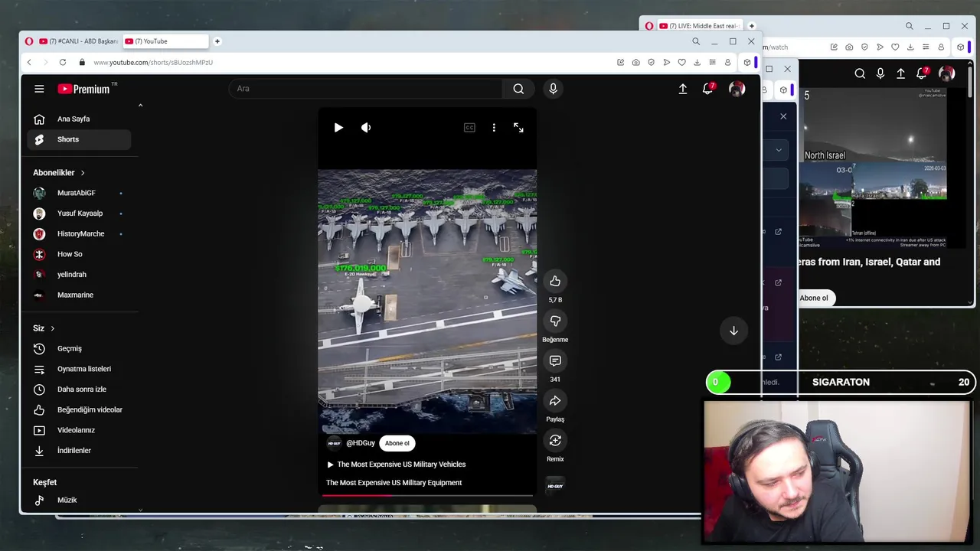Open Opera snapshot camera icon in front window

coord(635,62)
